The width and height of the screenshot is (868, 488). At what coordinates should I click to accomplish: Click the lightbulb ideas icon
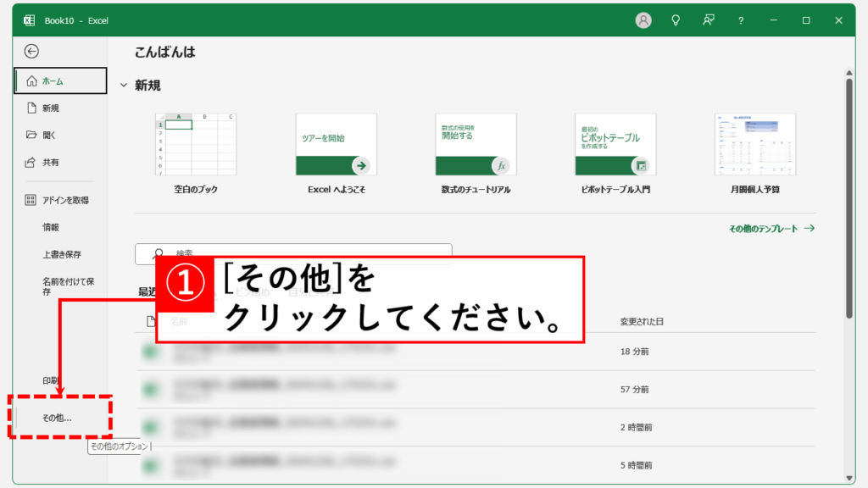tap(676, 20)
